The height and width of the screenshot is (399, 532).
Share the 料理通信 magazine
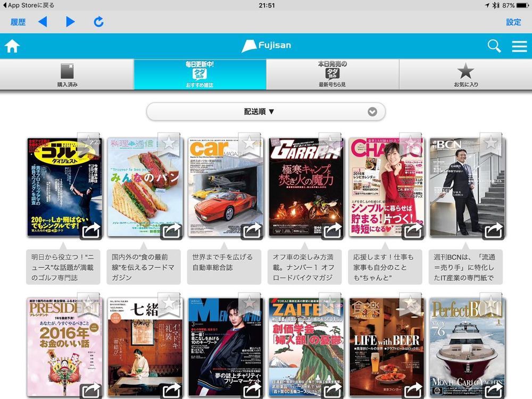tap(172, 231)
